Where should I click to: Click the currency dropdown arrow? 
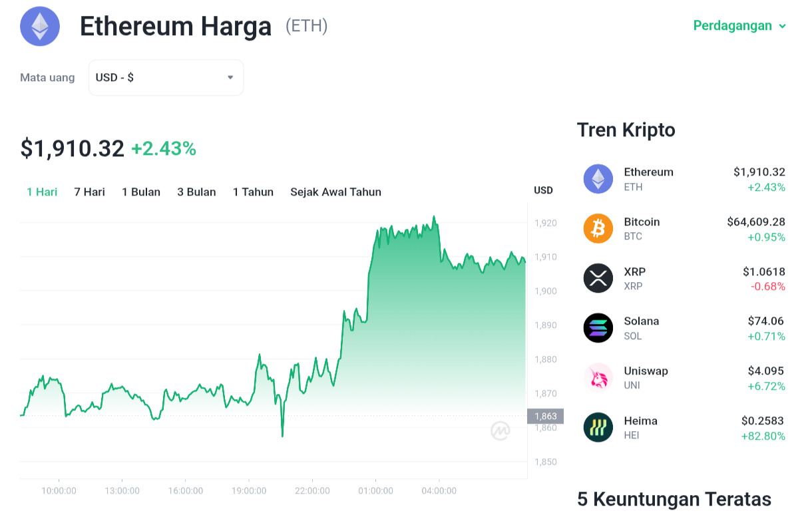tap(230, 78)
